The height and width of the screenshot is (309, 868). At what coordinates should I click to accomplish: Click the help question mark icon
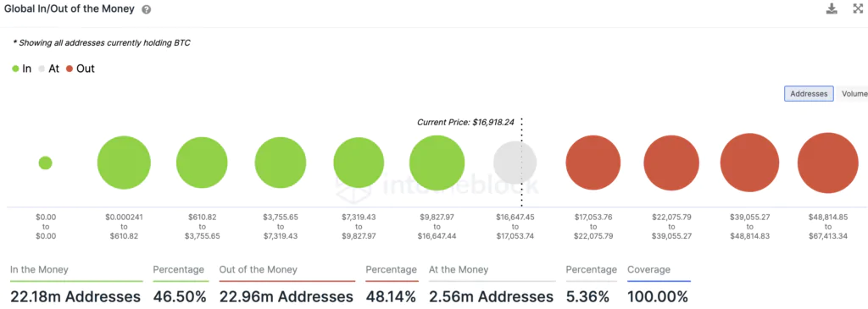coord(146,10)
